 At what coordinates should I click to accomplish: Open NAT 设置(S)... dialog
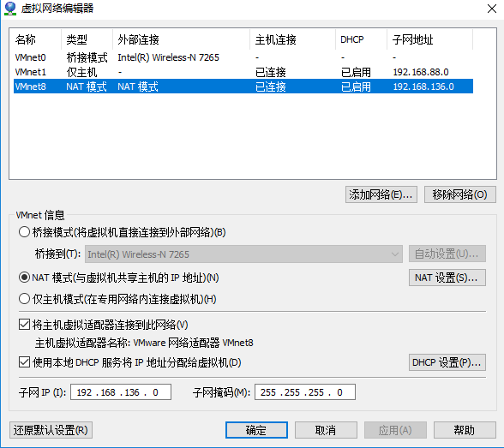click(x=447, y=278)
